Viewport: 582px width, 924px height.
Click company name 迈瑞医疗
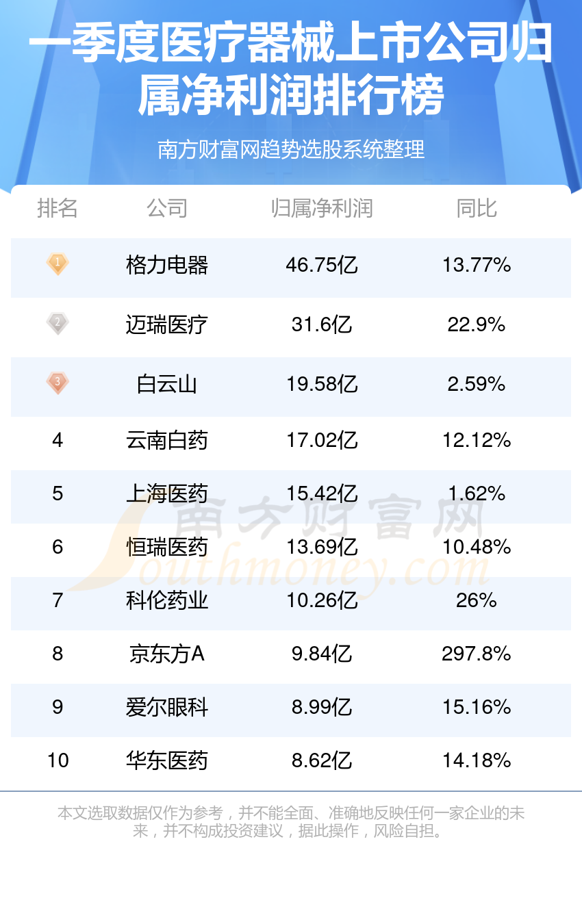point(167,324)
